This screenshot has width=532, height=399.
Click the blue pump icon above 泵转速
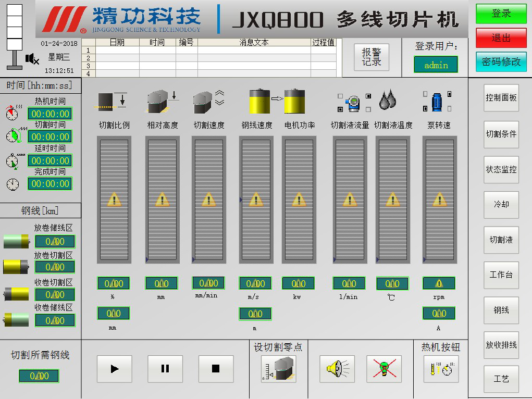(x=437, y=102)
